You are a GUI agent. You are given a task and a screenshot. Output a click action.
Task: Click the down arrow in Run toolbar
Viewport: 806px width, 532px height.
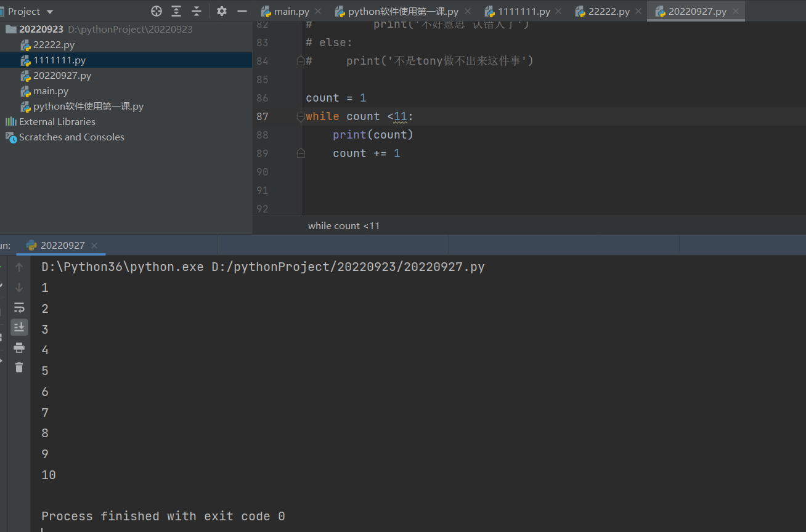(x=19, y=287)
